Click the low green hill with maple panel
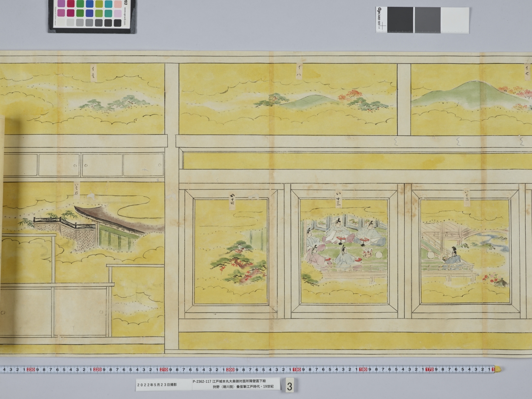Screen dimensions: 532x399 [x=288, y=99]
